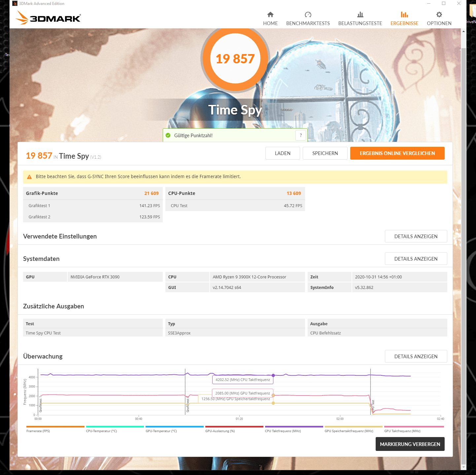The height and width of the screenshot is (475, 476).
Task: Click NVIDIA GeForce RTX 3090 cell
Action: click(115, 277)
